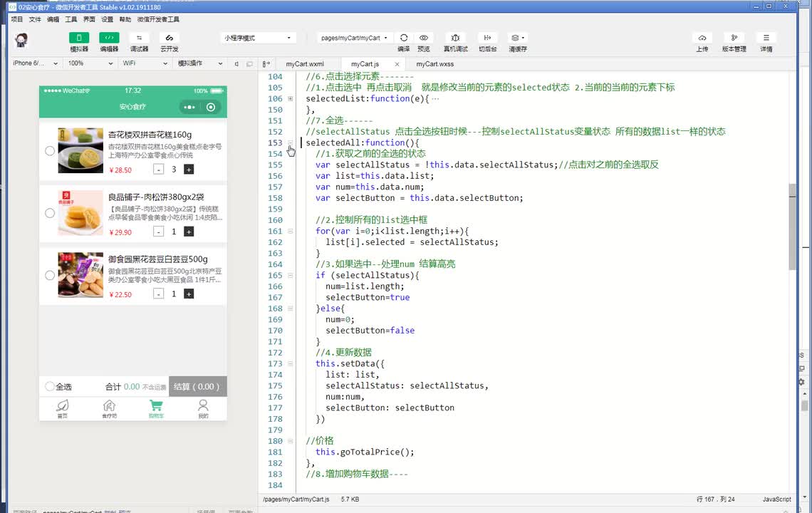Viewport: 812px width, 513px height.
Task: Select the radio for 杏花楼双拼杏花糕160g
Action: 50,150
